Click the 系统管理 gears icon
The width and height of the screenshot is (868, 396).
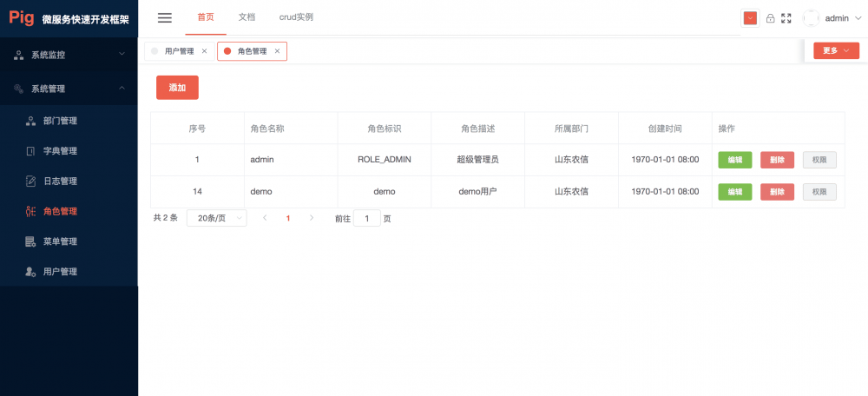[18, 89]
